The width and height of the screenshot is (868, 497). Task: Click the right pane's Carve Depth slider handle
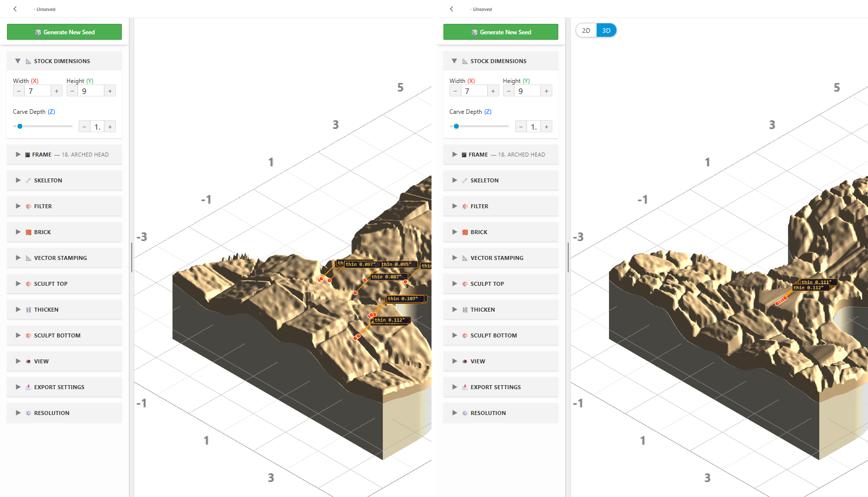456,126
